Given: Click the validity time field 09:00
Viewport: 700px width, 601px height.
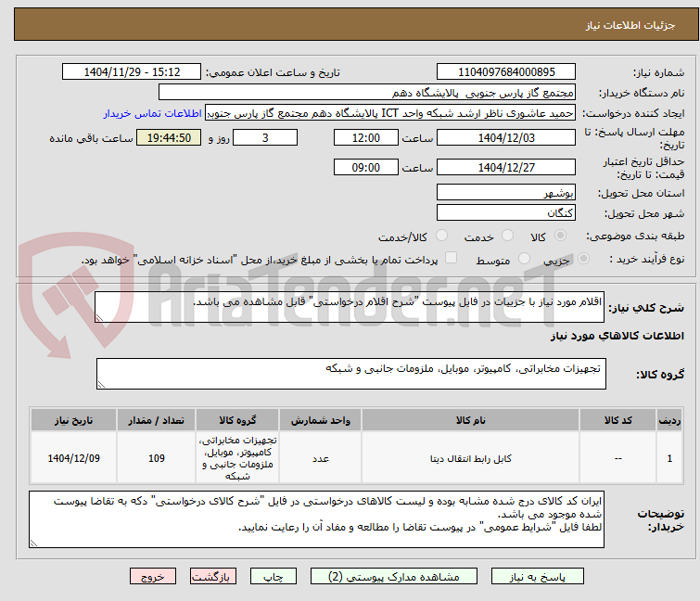Looking at the screenshot, I should [x=365, y=167].
